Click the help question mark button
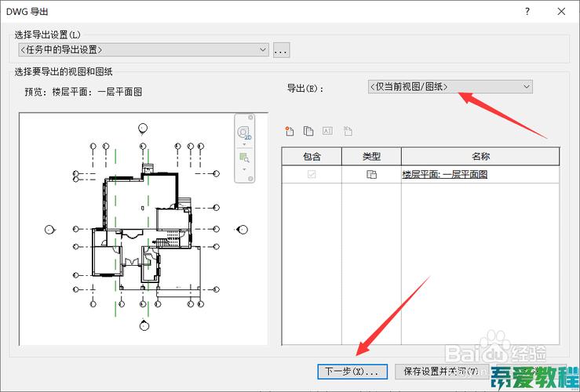The height and width of the screenshot is (392, 580). [527, 12]
